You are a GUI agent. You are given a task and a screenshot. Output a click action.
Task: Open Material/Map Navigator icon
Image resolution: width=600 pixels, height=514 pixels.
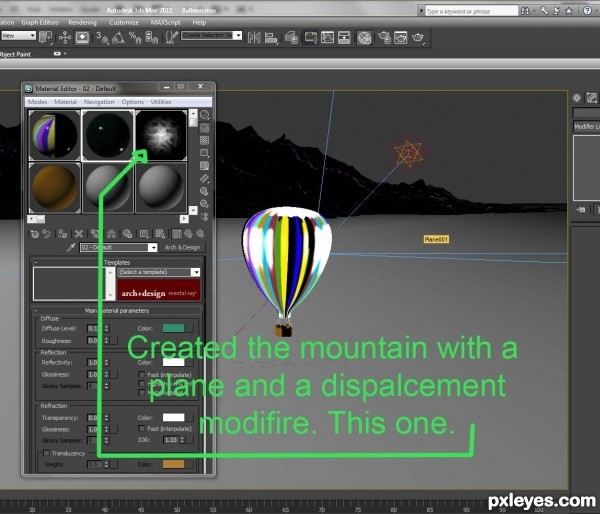click(205, 217)
